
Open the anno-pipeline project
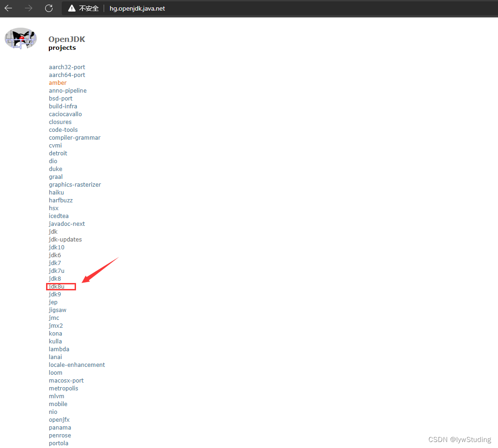(68, 90)
